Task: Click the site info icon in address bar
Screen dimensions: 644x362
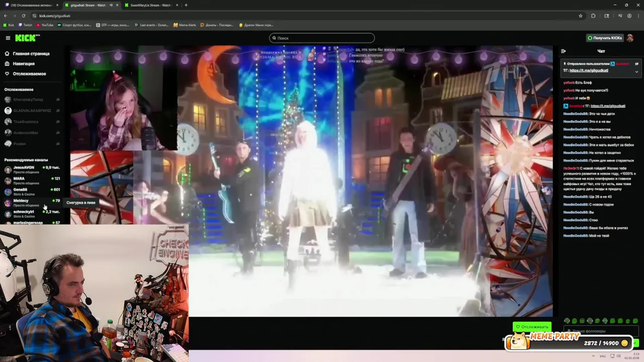Action: tap(34, 16)
